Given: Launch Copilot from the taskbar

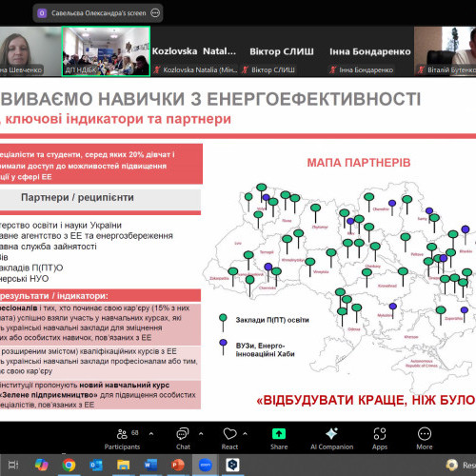Looking at the screenshot, I should coord(41,465).
